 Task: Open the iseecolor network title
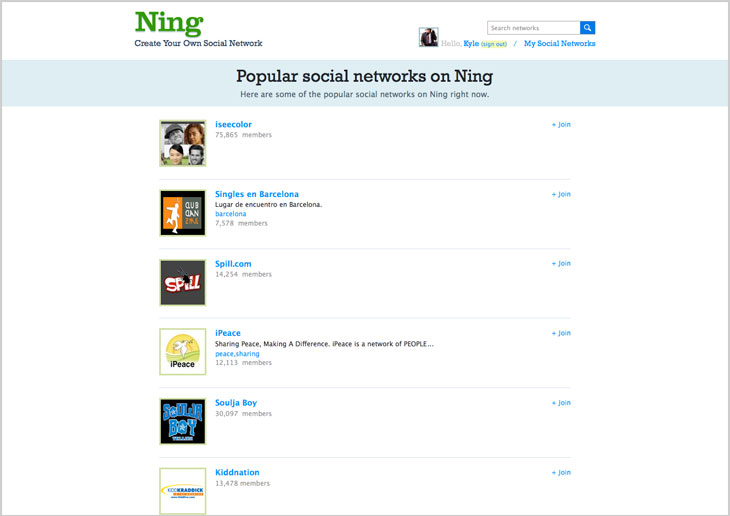pyautogui.click(x=233, y=124)
